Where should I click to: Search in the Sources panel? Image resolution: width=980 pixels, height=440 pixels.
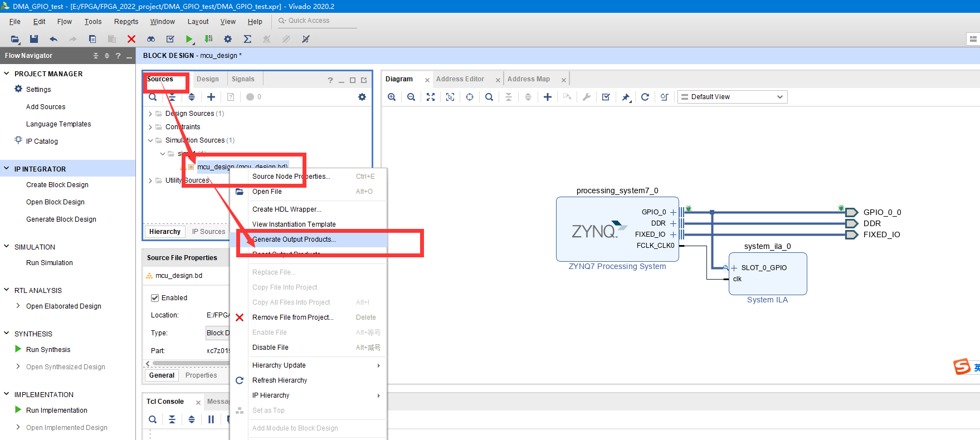(x=153, y=97)
